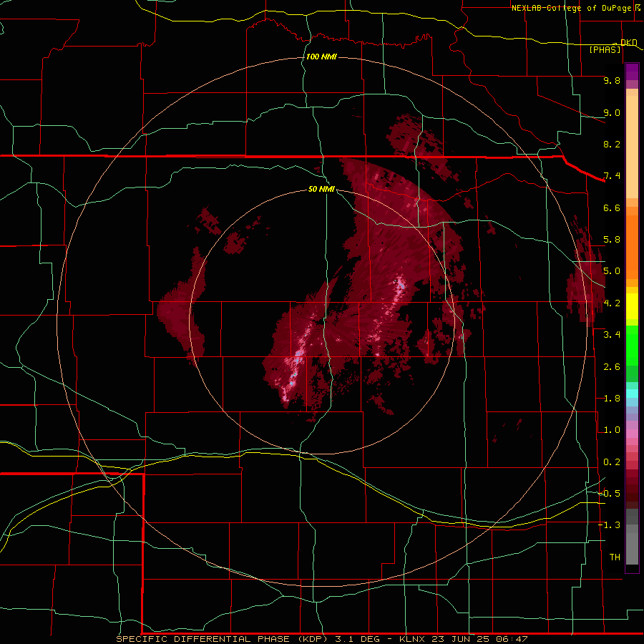Click the 5.8 scale value
This screenshot has width=644, height=644.
click(x=612, y=240)
